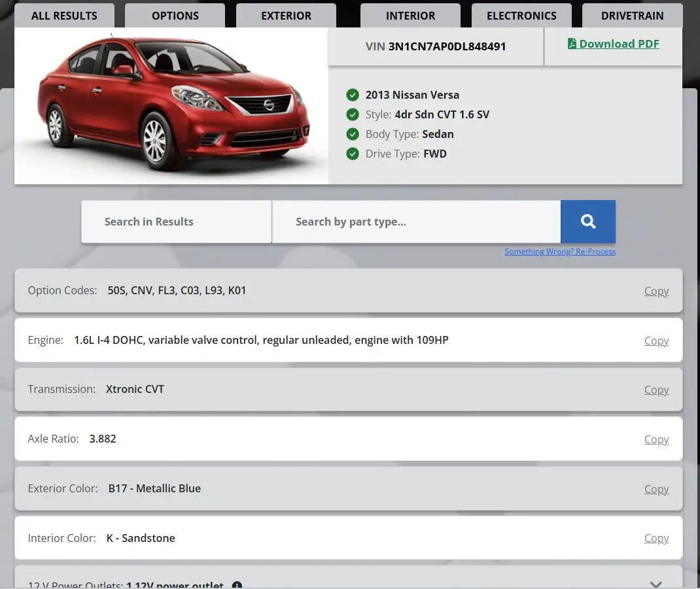Select the ELECTRONICS tab
Viewport: 700px width, 589px height.
(x=521, y=16)
